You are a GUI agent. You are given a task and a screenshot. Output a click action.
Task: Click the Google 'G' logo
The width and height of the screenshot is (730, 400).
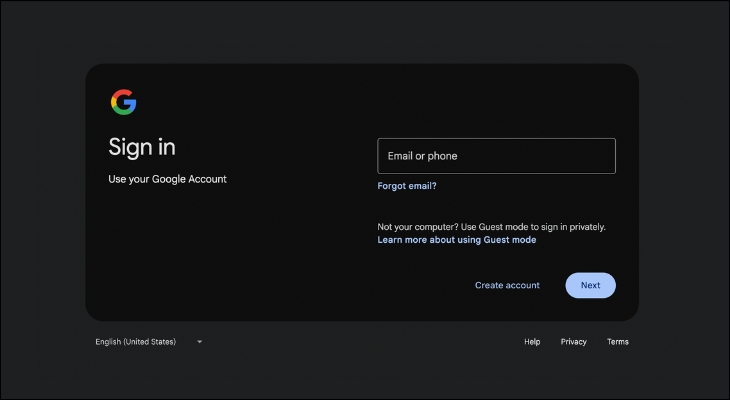[x=123, y=102]
